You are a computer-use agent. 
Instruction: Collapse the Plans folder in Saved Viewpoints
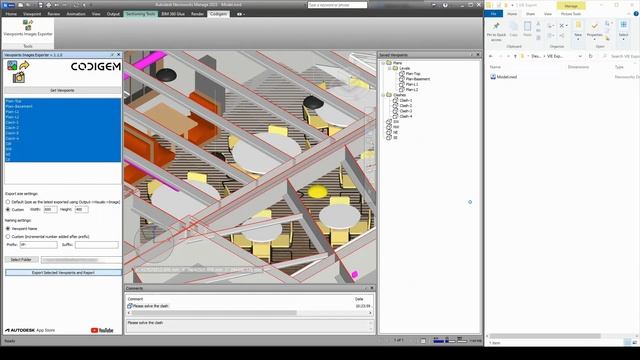(383, 63)
